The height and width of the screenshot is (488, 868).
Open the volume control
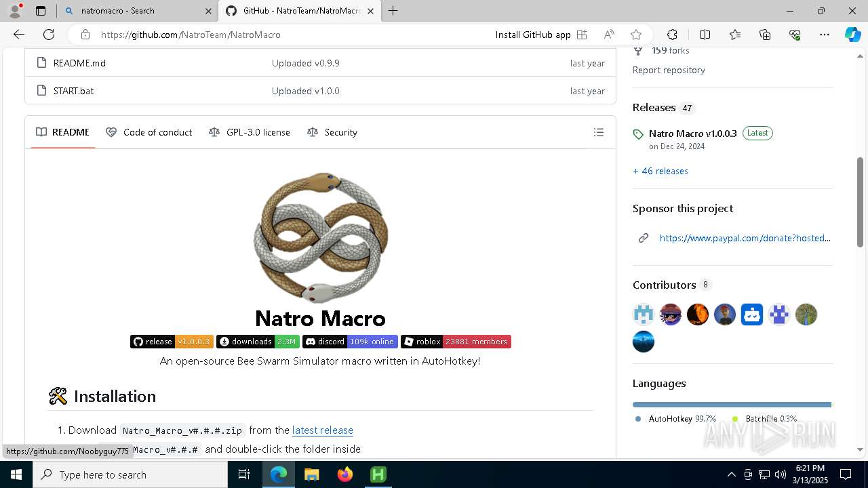pos(781,474)
